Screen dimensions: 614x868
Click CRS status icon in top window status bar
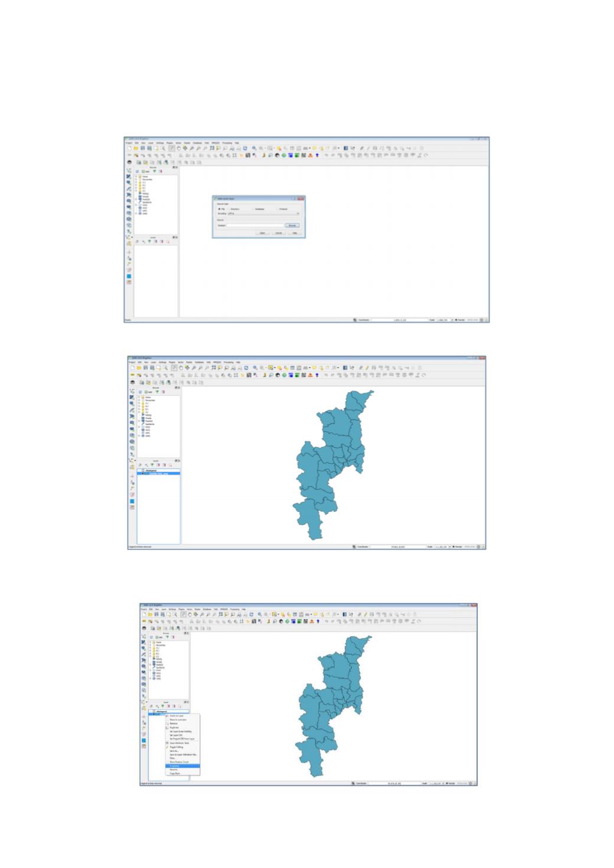click(481, 320)
